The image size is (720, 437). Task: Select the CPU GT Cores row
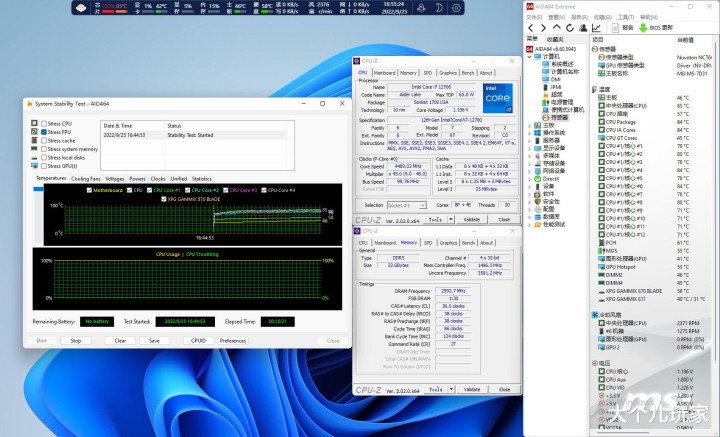(x=621, y=138)
